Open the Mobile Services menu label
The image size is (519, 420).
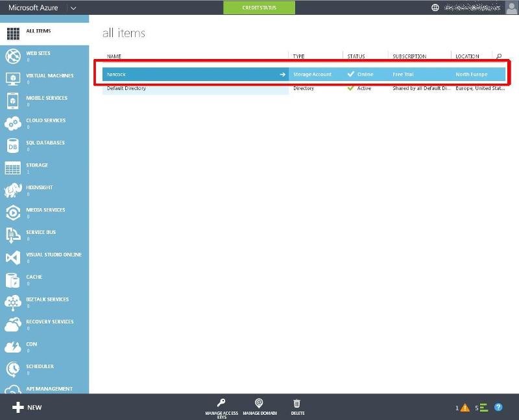coord(47,98)
